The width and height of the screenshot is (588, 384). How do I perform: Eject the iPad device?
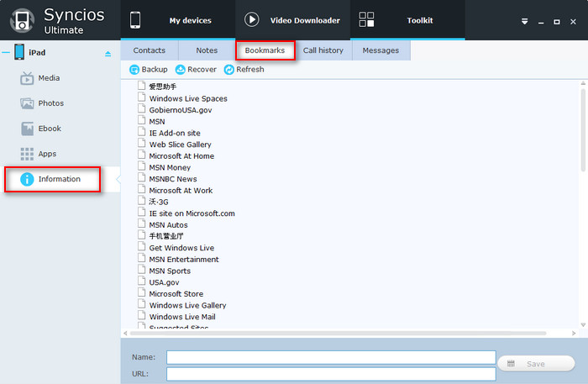[x=108, y=54]
